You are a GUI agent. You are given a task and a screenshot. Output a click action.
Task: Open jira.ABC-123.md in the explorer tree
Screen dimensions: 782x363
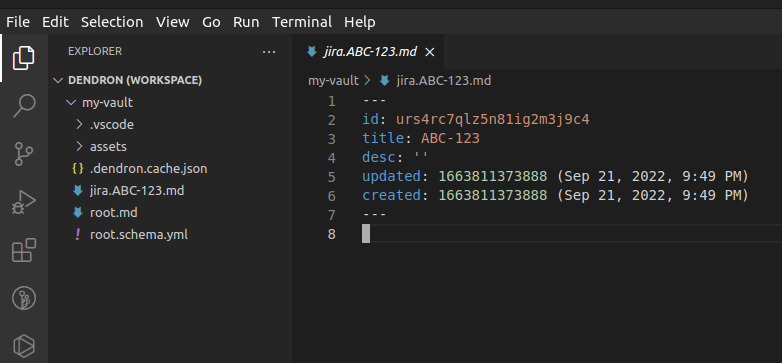tap(137, 190)
